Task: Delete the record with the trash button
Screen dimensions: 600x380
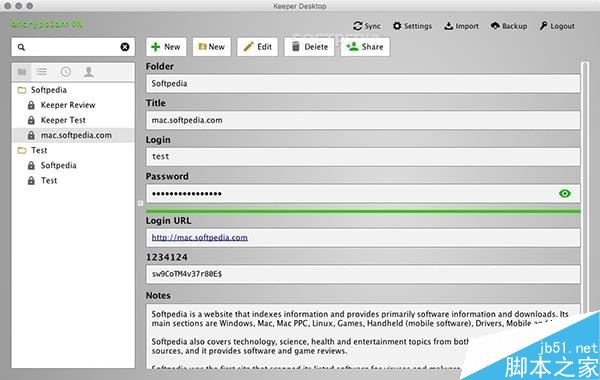Action: [310, 47]
